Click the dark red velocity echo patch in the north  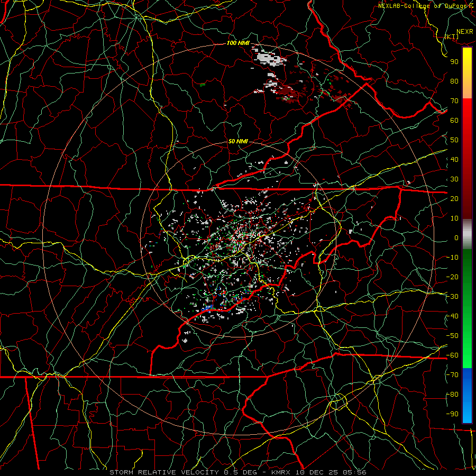(284, 92)
